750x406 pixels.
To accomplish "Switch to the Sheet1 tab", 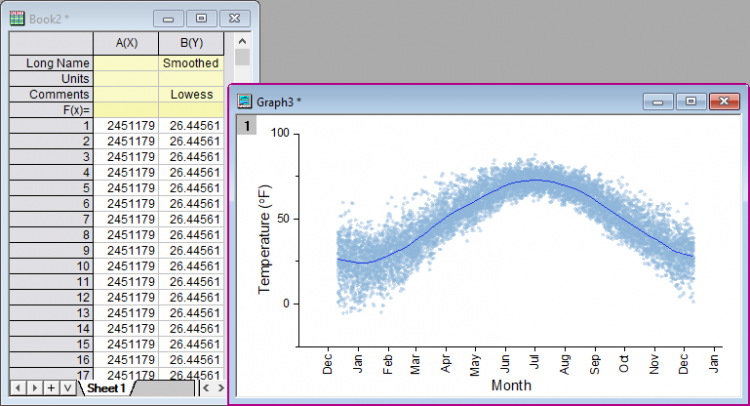I will coord(106,387).
